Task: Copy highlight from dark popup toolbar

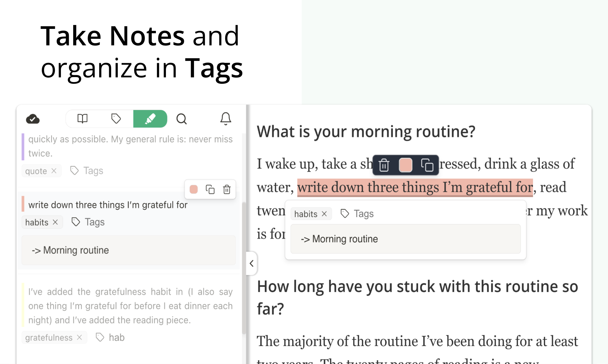Action: coord(427,165)
